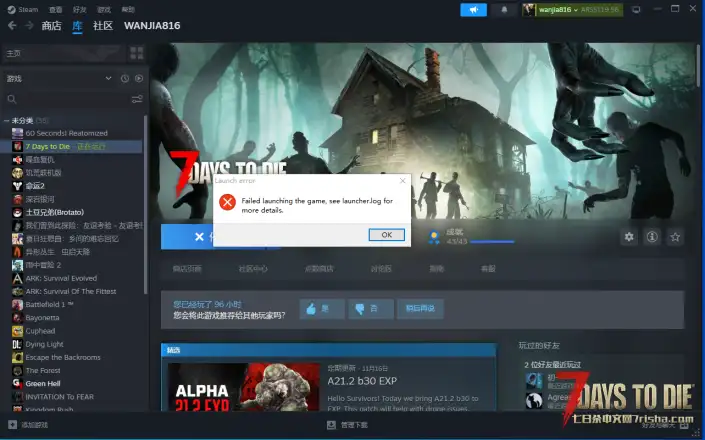Switch to Big Picture display mode icon
705x440 pixels.
[636, 9]
